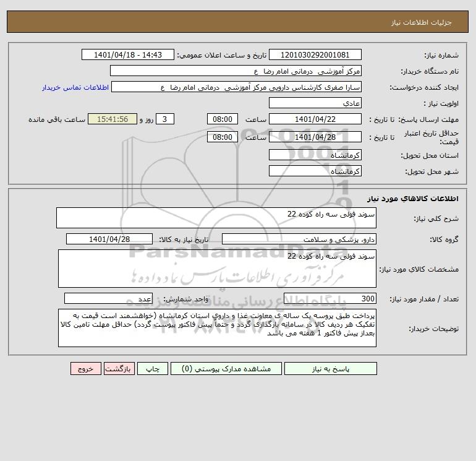The height and width of the screenshot is (461, 476).
Task: Click the گروه کالا field
Action: [x=299, y=239]
